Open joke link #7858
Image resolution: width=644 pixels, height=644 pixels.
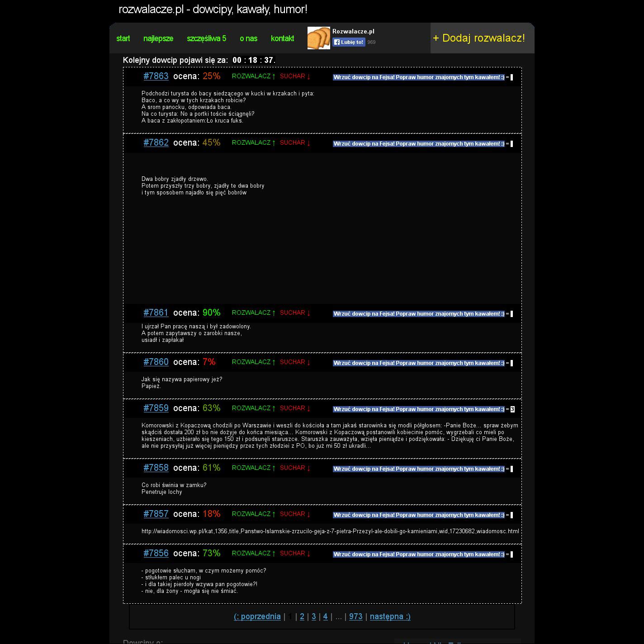click(156, 468)
